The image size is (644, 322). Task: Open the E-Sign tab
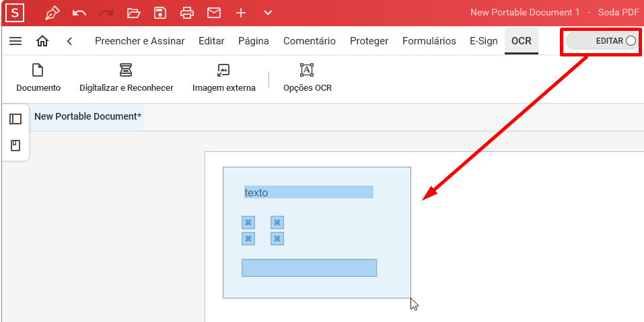(x=483, y=41)
